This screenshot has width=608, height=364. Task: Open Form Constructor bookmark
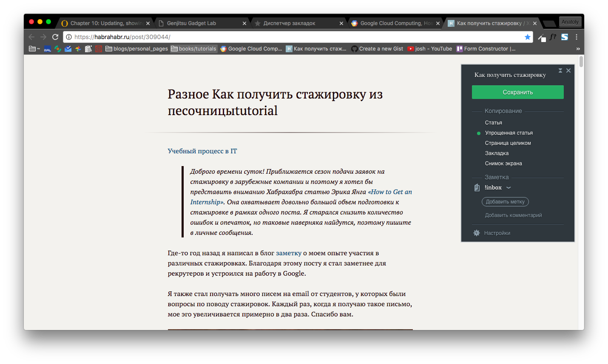tap(486, 49)
